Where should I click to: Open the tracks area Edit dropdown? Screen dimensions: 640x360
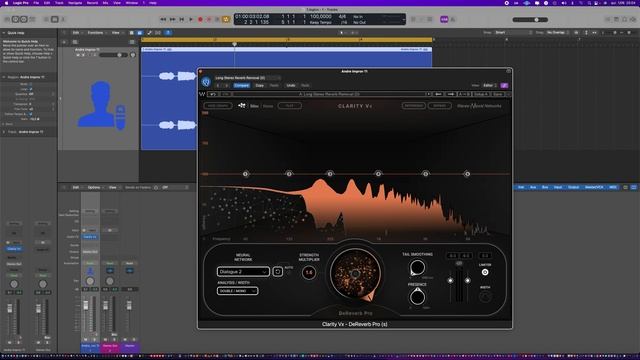click(x=77, y=33)
